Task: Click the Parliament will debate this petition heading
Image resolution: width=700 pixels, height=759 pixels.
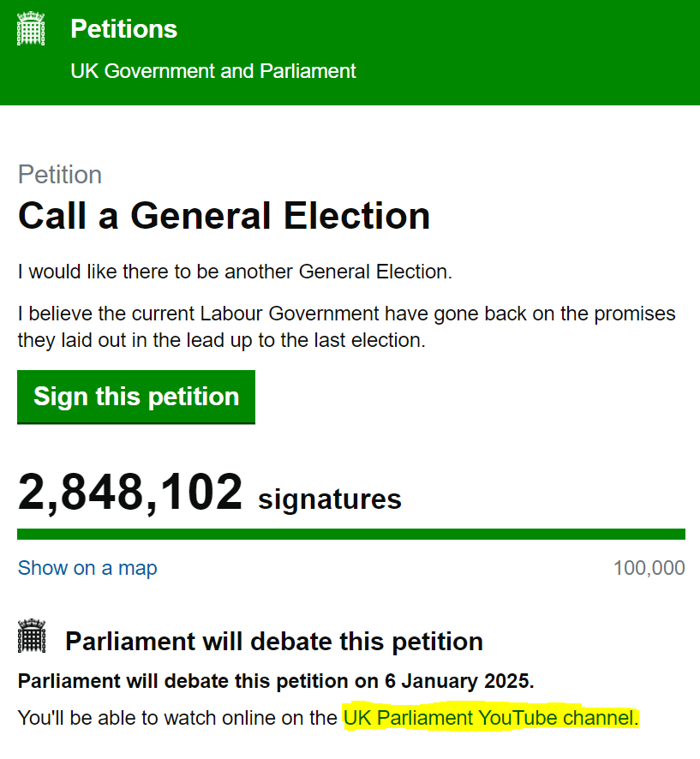Action: coord(274,642)
